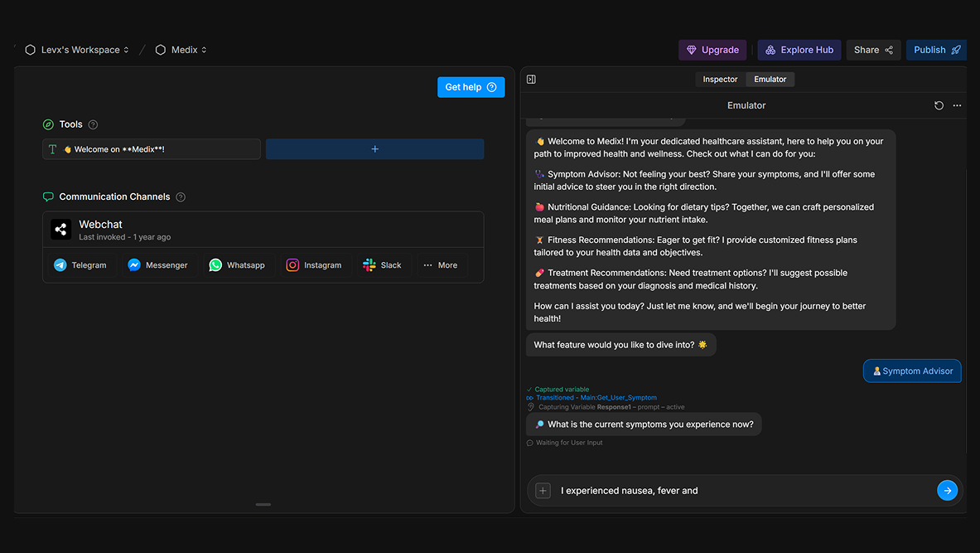Expand the Levx's Workspace dropdown
Viewport: 980px width, 553px height.
click(x=77, y=50)
